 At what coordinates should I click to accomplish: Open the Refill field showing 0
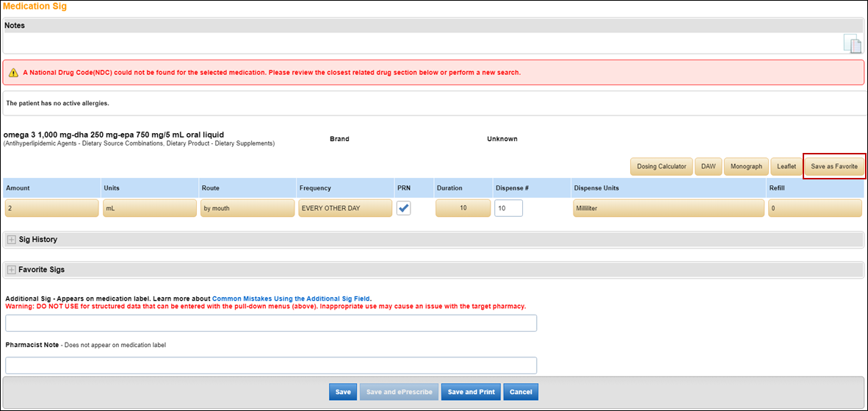pyautogui.click(x=814, y=208)
